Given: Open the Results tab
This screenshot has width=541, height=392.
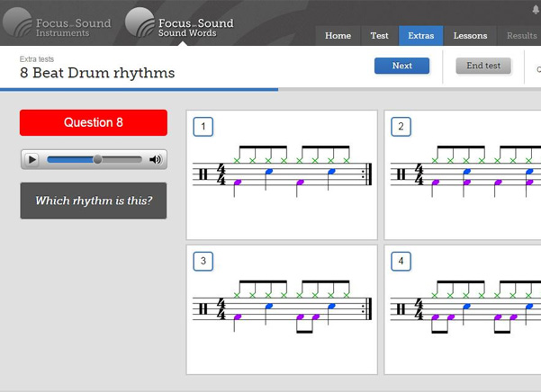Looking at the screenshot, I should point(521,35).
